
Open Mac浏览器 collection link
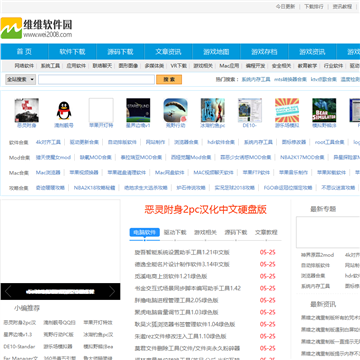[48, 172]
